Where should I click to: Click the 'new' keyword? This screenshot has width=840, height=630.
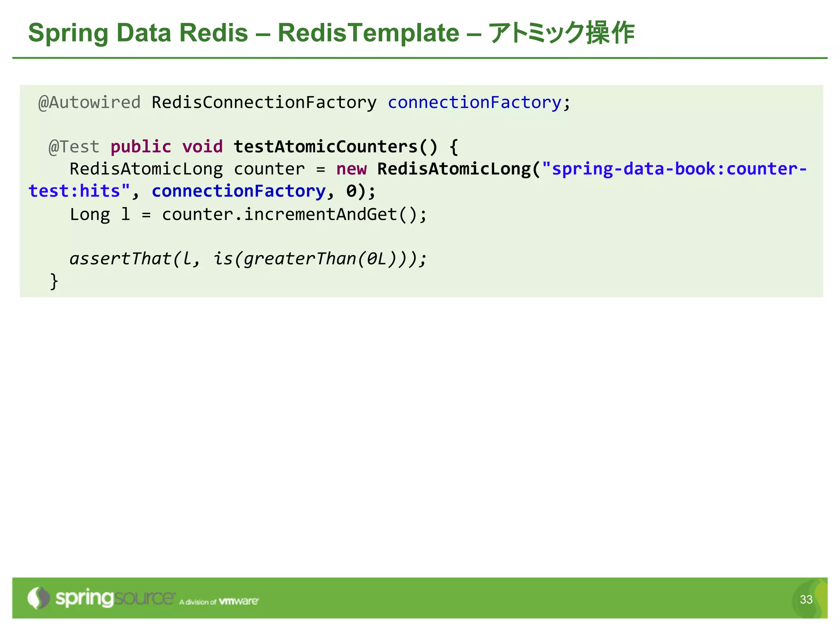352,169
